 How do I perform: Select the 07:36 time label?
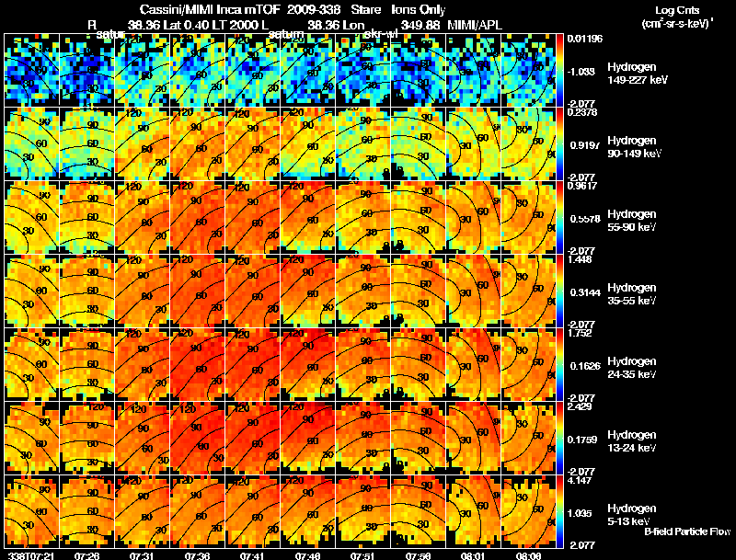click(197, 555)
